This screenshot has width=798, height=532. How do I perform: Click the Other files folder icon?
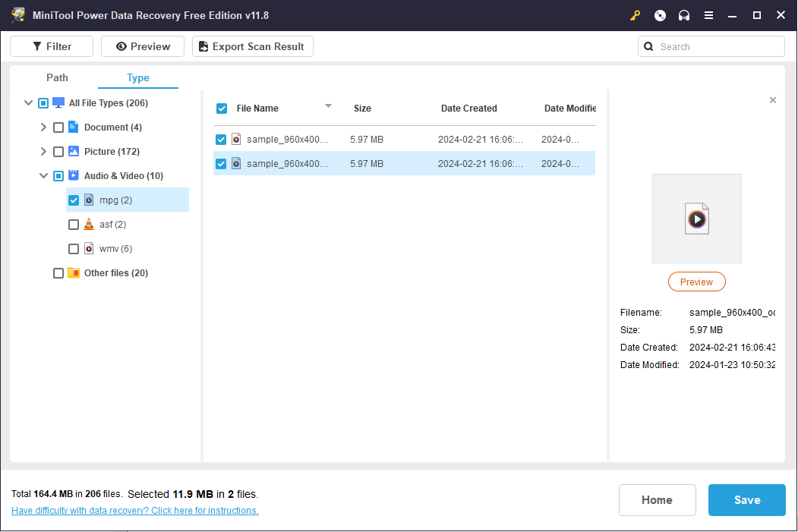pos(74,273)
